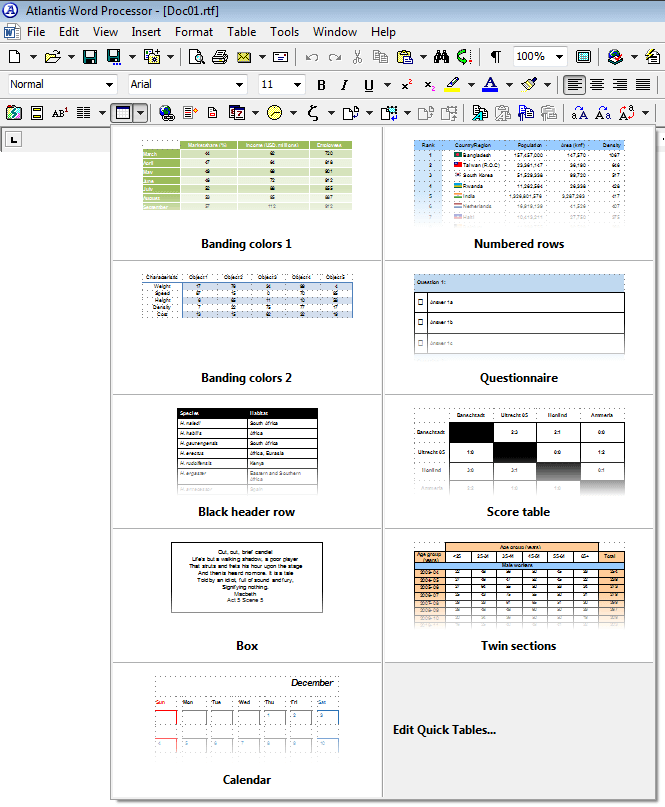Open the 100% zoom dropdown

559,57
